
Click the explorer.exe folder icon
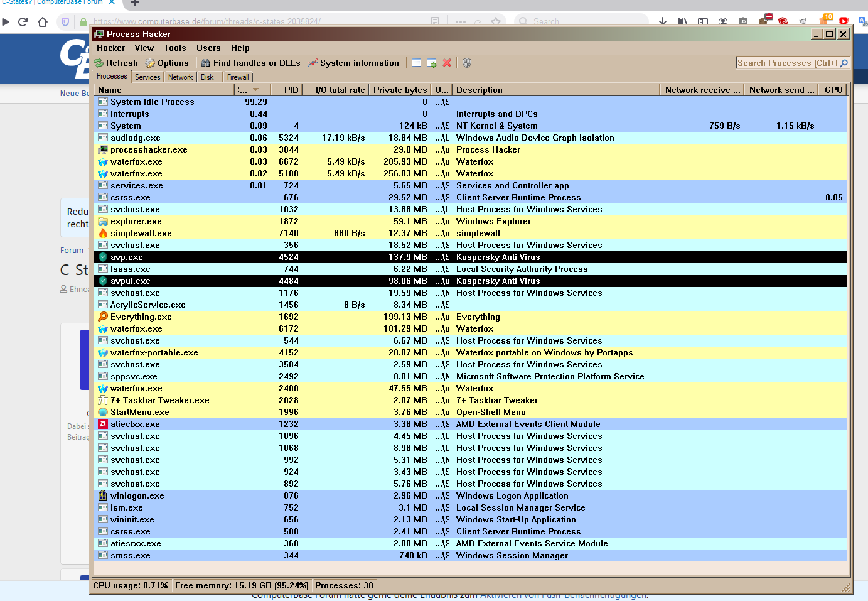click(103, 221)
